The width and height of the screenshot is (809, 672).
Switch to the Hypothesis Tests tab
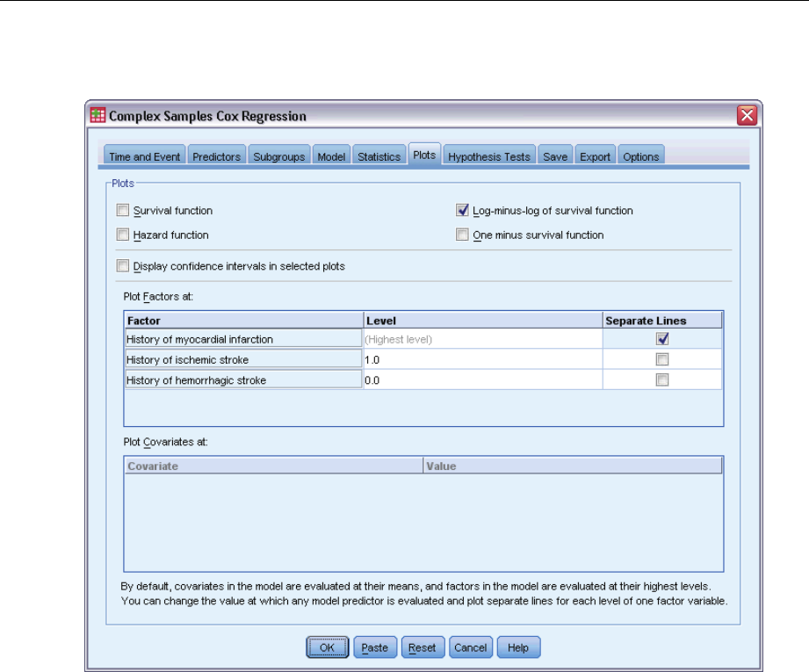(488, 156)
